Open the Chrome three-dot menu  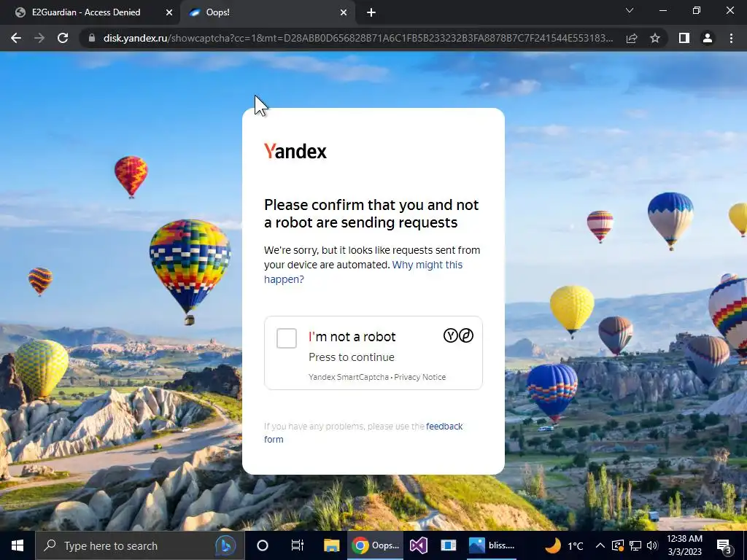tap(731, 38)
